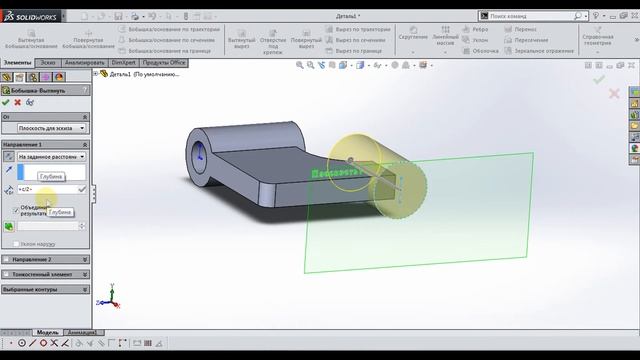Click the Пересечение tool
Screen dimensions: 640x360
point(526,40)
